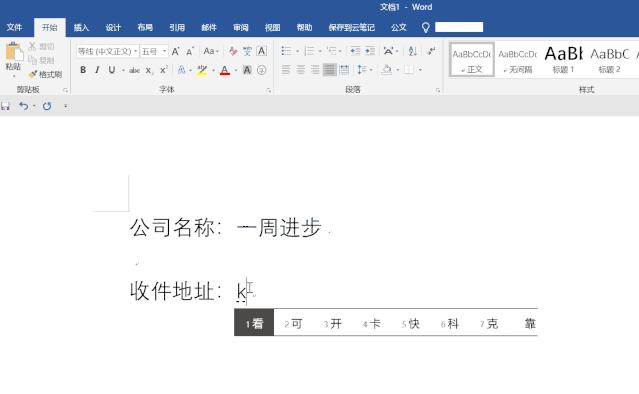Switch to the 审阅 (Review) tab
The image size is (639, 394).
coord(240,27)
